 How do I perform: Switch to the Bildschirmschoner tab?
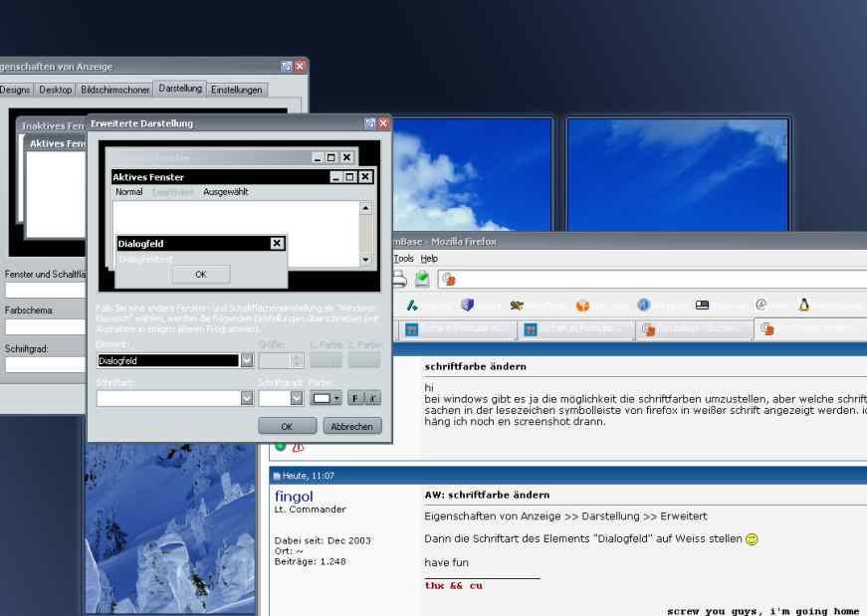click(115, 90)
